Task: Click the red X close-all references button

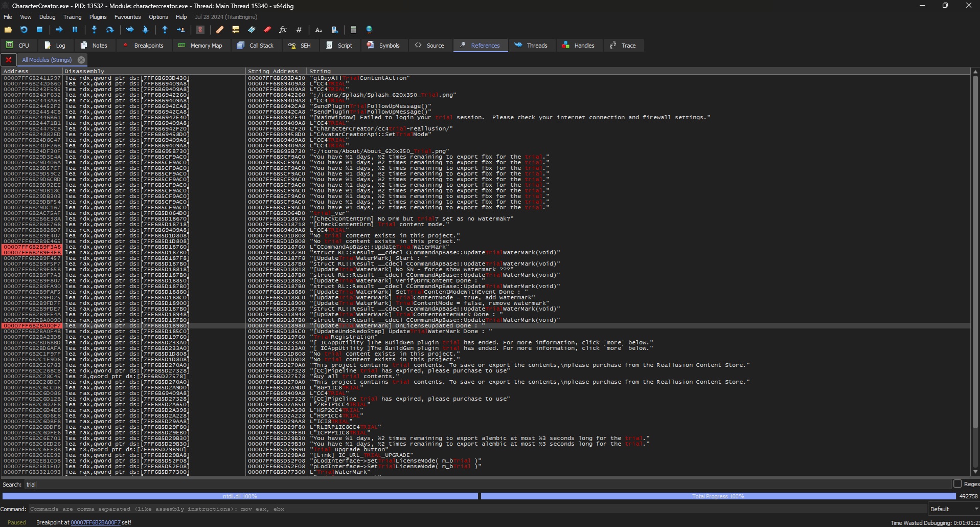Action: click(x=8, y=60)
